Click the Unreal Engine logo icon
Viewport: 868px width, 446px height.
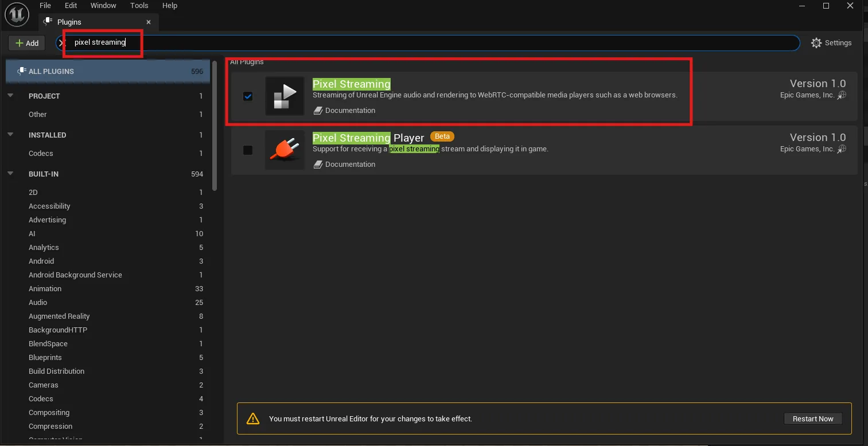point(17,14)
